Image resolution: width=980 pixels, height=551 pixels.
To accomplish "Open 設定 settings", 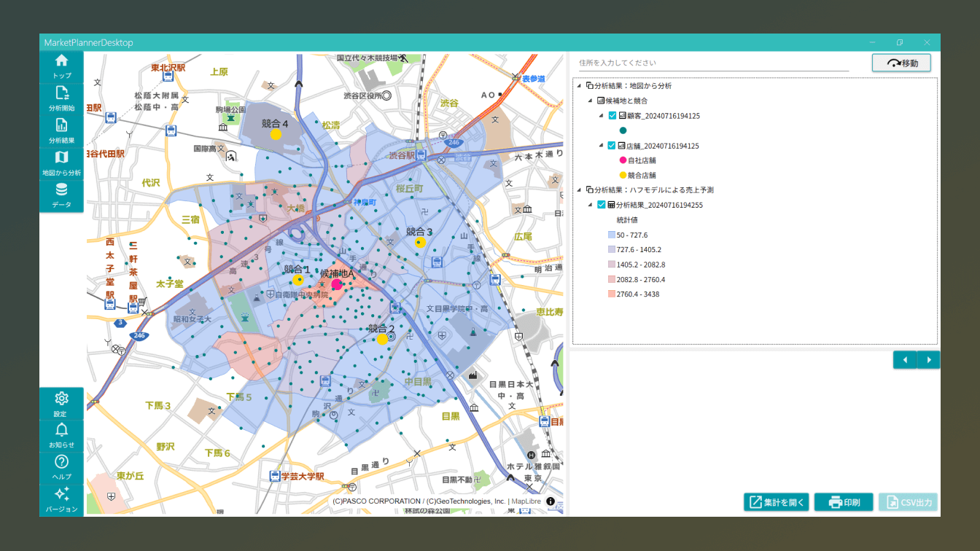I will pos(62,405).
